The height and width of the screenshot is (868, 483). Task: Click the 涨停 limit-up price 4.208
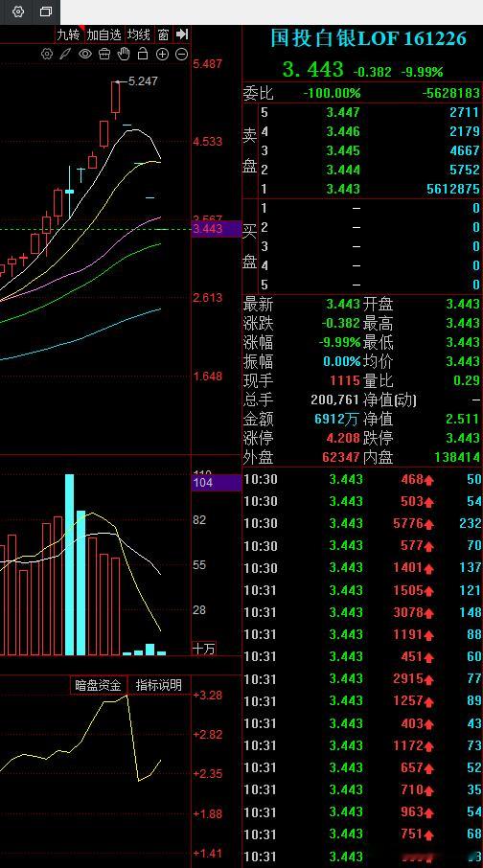(343, 439)
